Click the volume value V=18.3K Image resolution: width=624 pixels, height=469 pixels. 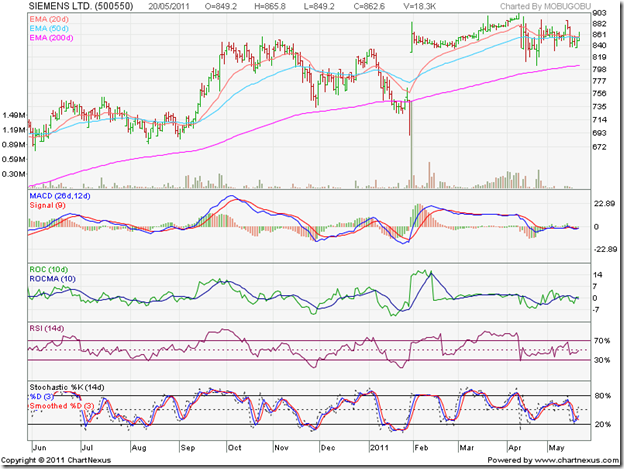(419, 6)
